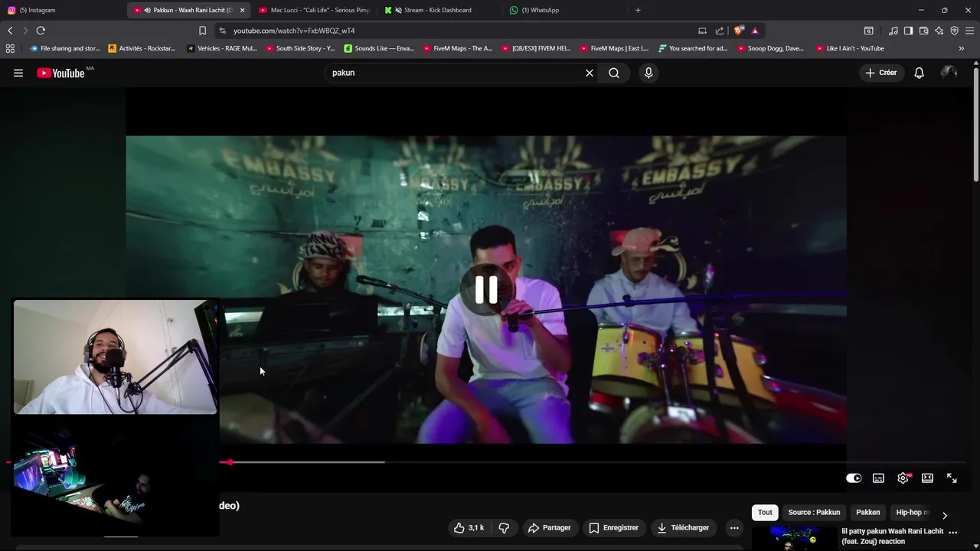Open the Brave Wallet icon
Image resolution: width=980 pixels, height=551 pixels.
[x=923, y=31]
